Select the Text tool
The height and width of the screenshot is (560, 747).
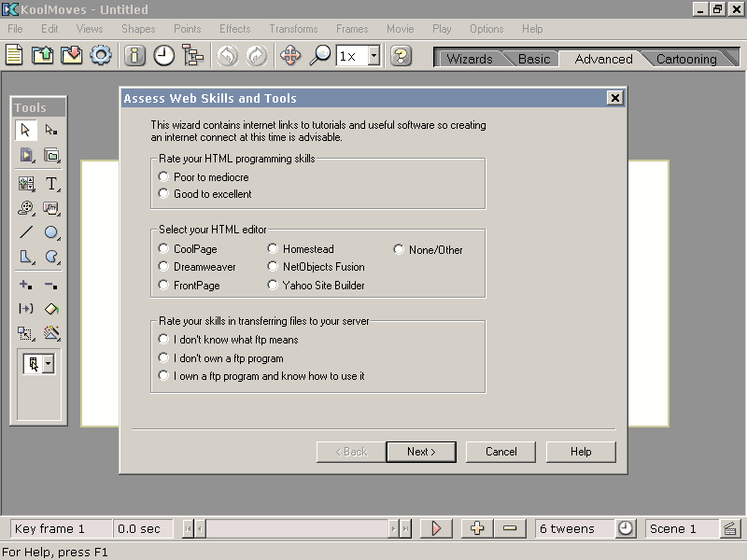point(51,183)
